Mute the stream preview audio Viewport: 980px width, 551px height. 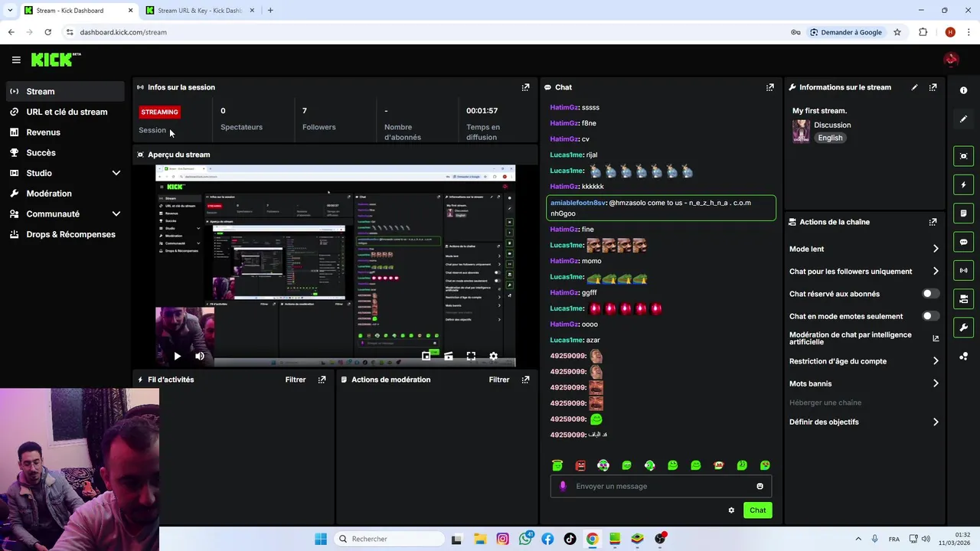[200, 356]
